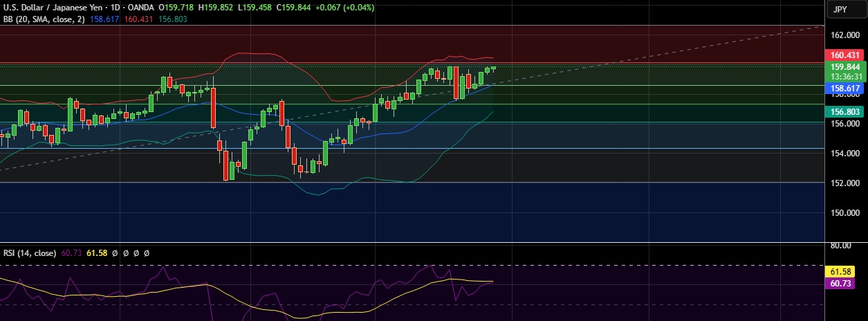Select the high value H159.852
This screenshot has height=321, width=868.
click(215, 8)
